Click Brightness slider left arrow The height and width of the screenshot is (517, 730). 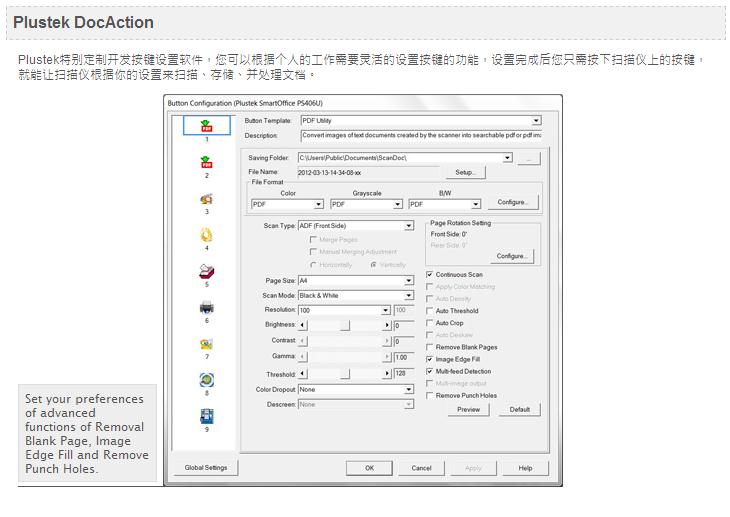[x=303, y=325]
